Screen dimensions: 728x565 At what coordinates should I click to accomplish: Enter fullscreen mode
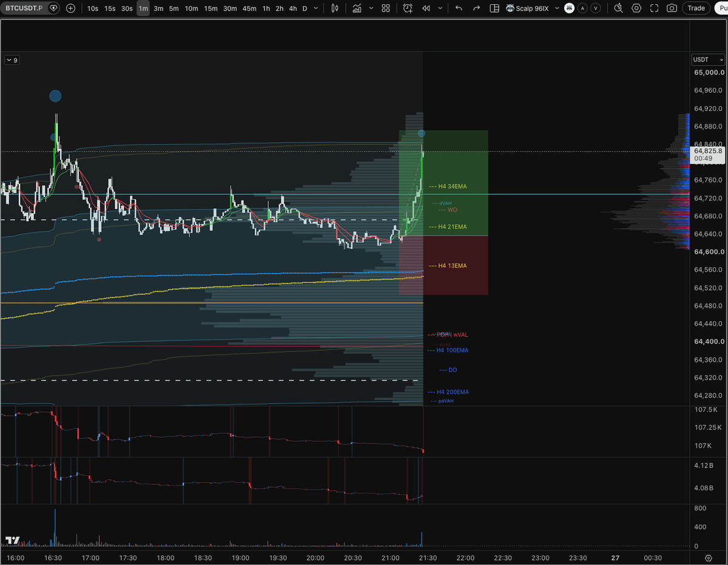[654, 8]
